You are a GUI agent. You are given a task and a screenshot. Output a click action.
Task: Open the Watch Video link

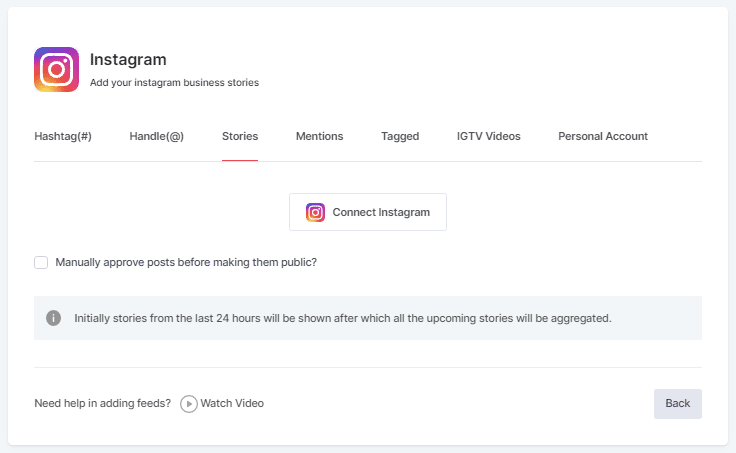(x=232, y=404)
